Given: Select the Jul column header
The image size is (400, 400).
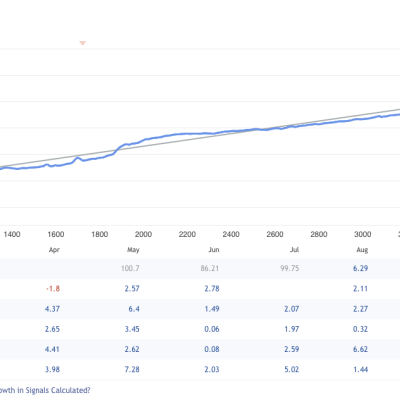Looking at the screenshot, I should click(295, 250).
